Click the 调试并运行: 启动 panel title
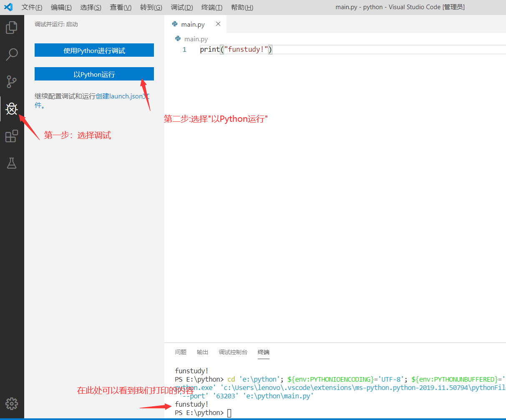Image resolution: width=506 pixels, height=420 pixels. click(x=56, y=24)
